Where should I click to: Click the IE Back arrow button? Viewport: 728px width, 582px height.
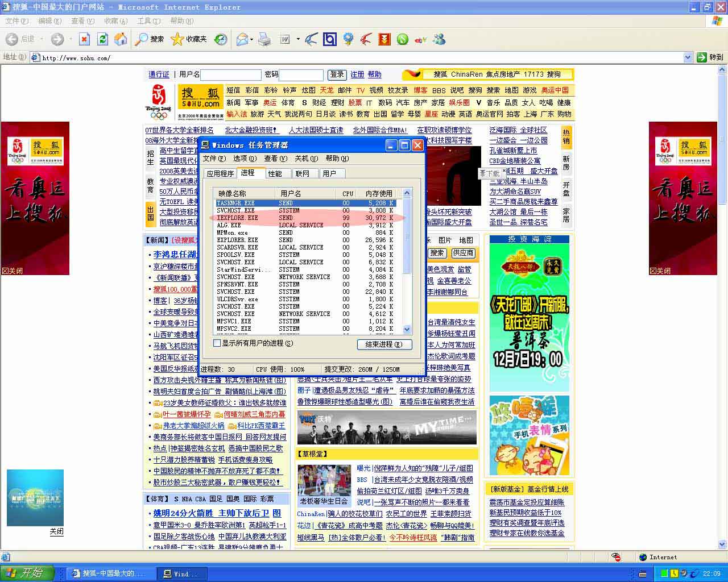(12, 39)
